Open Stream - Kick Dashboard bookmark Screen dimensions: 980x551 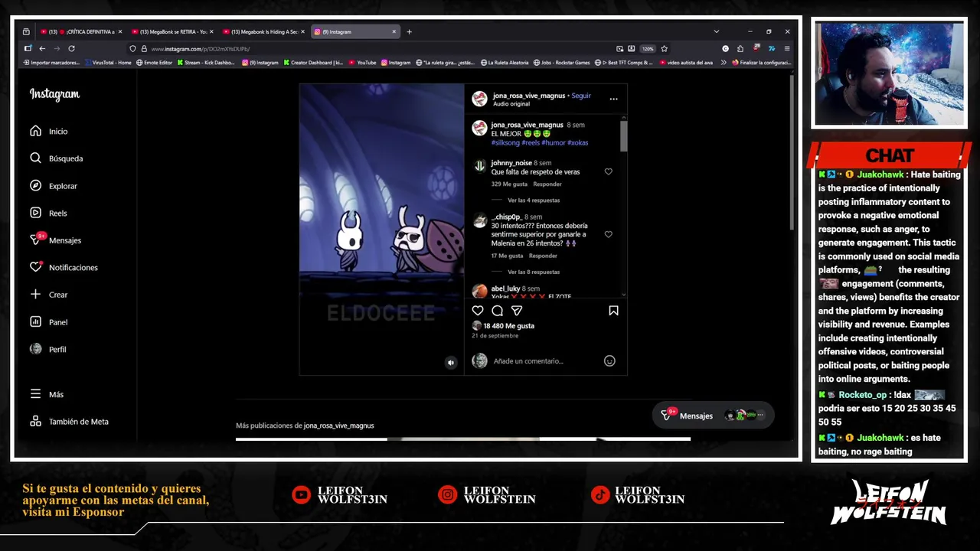click(205, 63)
